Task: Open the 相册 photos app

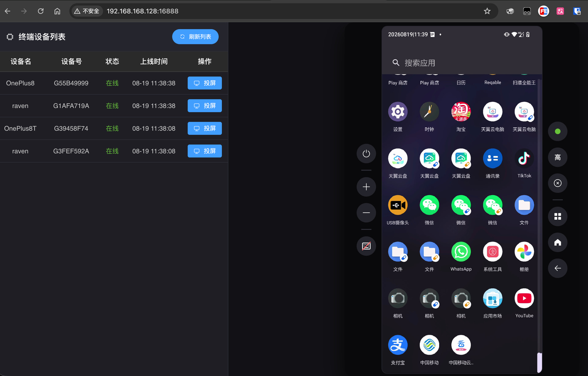Action: pyautogui.click(x=524, y=252)
